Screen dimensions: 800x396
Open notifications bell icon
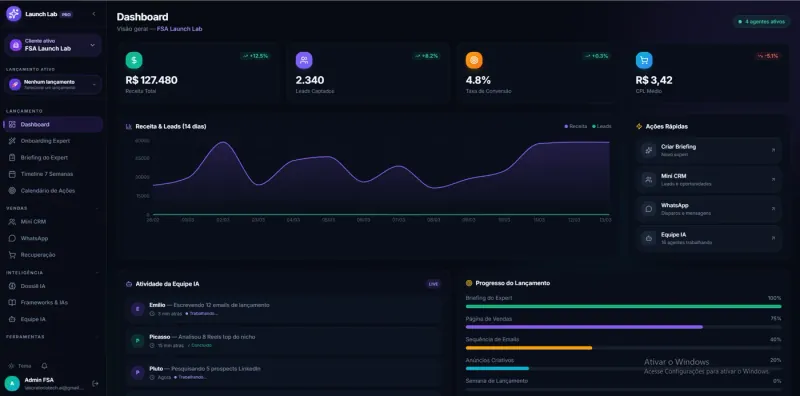click(x=44, y=366)
